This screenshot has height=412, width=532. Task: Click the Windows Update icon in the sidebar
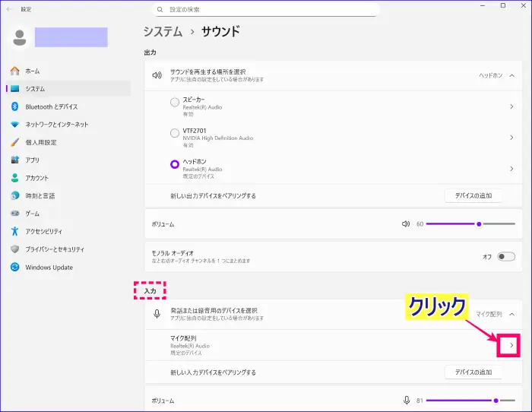[x=14, y=267]
